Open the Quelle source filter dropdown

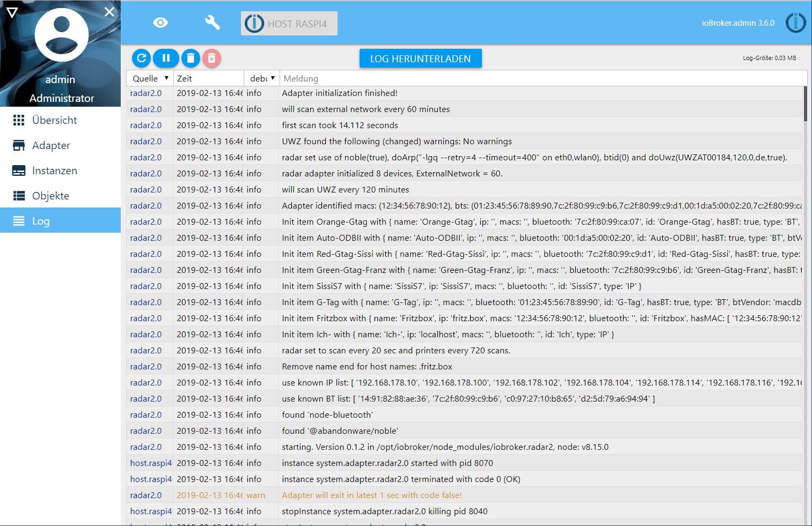150,78
